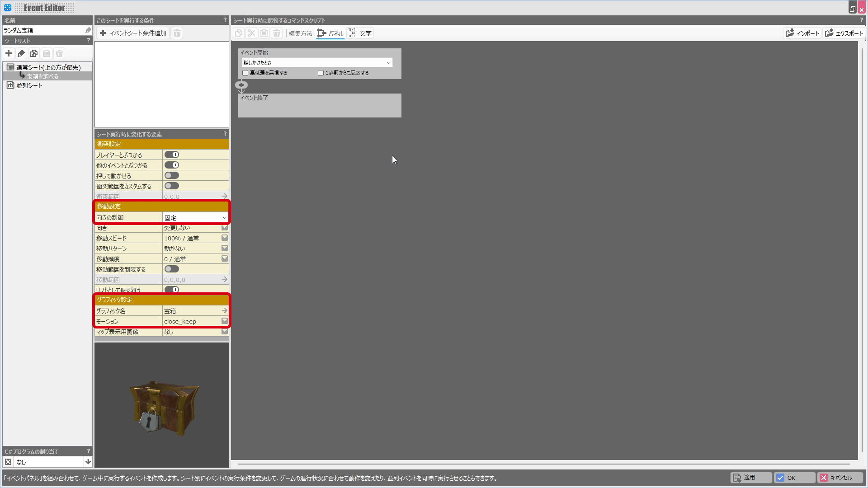Click trash icon beside イベントシート条件追加

point(177,33)
